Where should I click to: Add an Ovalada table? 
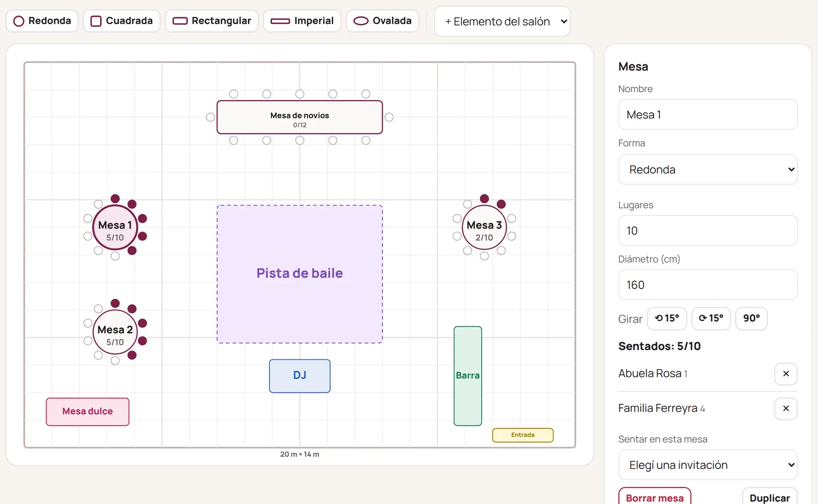coord(383,21)
